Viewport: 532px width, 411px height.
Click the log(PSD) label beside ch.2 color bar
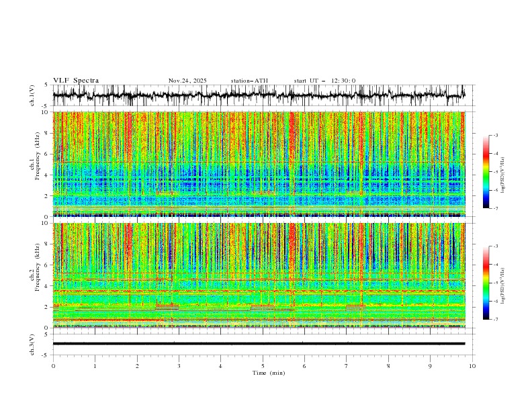coord(502,286)
